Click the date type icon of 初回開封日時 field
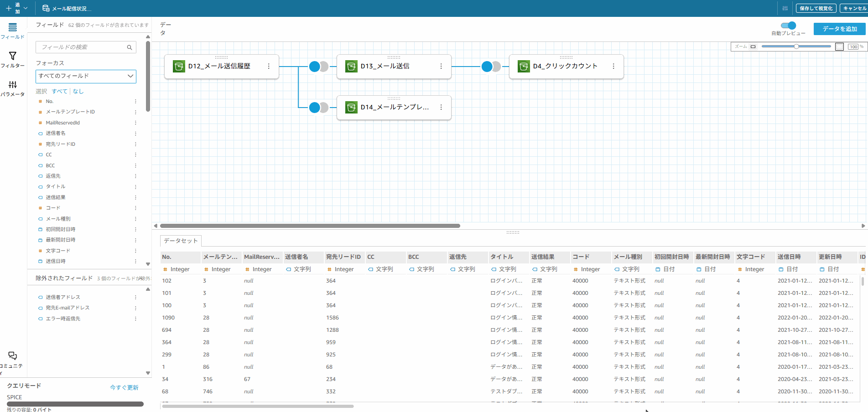The width and height of the screenshot is (868, 412). coord(40,229)
